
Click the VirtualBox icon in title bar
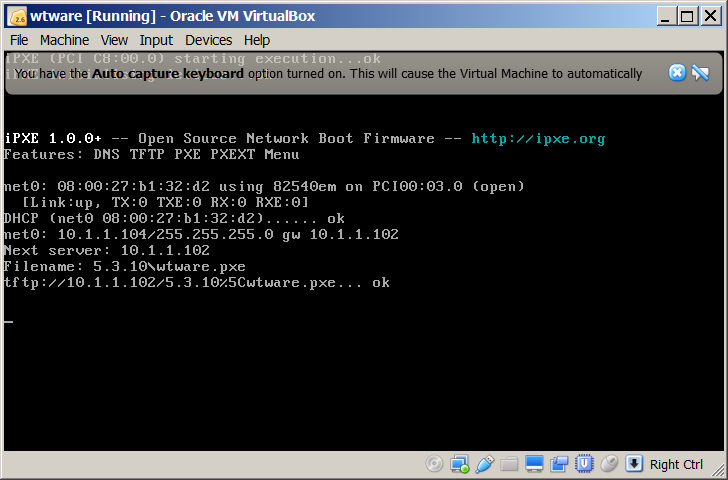click(x=16, y=15)
